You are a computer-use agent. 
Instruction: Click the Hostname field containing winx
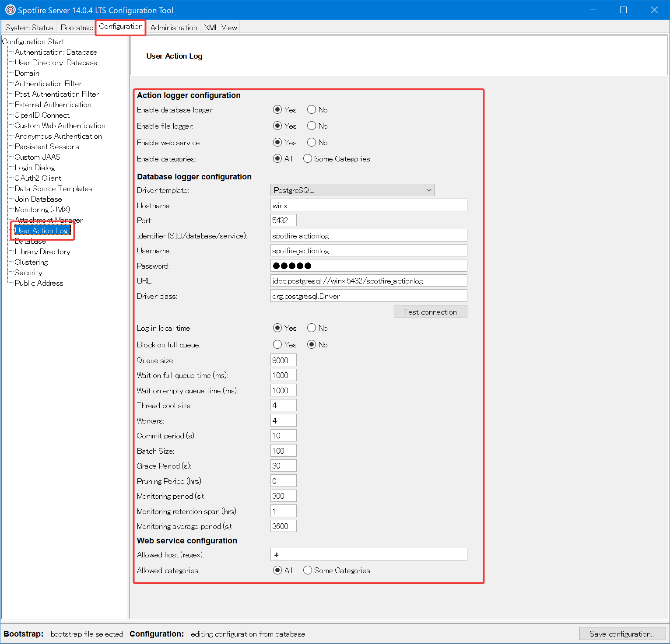click(369, 205)
